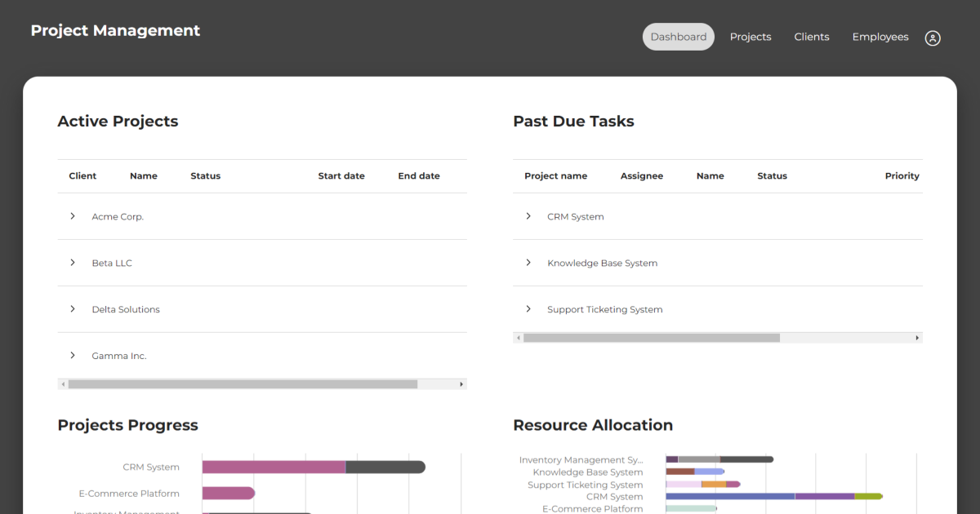Click the Priority column header in Past Due Tasks

[902, 175]
